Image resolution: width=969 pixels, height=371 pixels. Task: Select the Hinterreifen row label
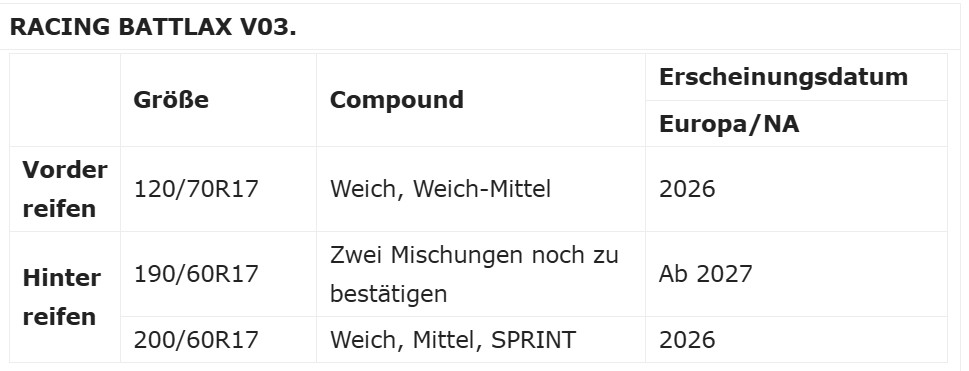pos(65,297)
